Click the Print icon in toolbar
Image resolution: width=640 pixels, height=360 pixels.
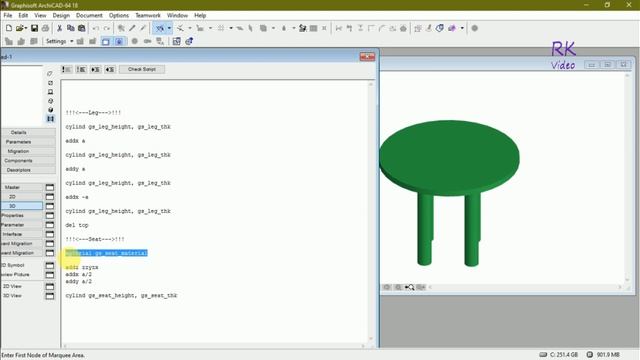pos(45,28)
